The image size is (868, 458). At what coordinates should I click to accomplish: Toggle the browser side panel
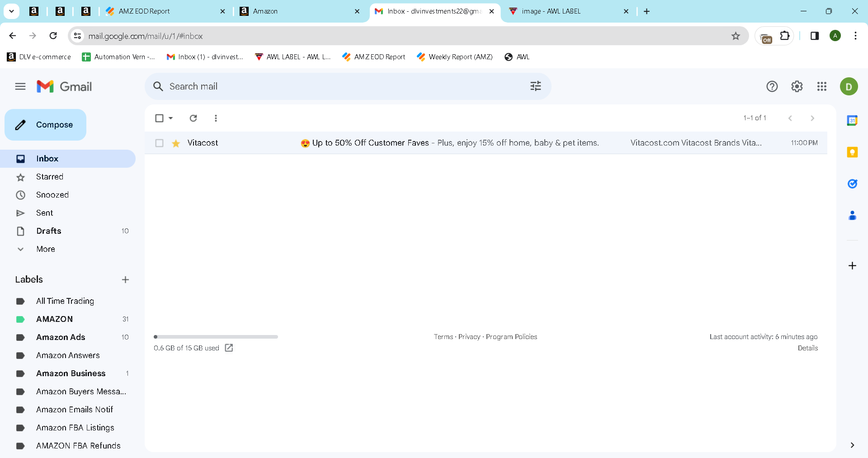(x=815, y=36)
